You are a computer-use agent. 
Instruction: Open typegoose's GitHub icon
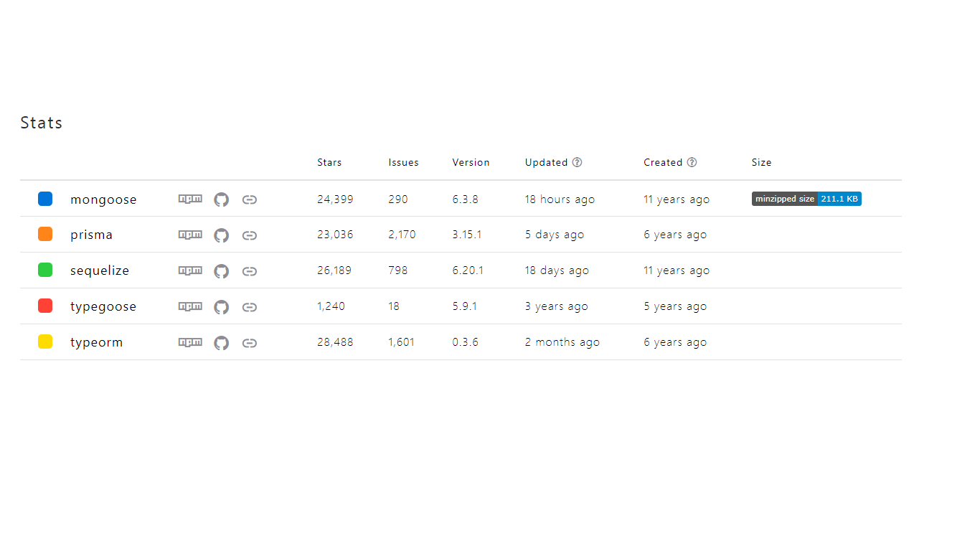point(222,307)
